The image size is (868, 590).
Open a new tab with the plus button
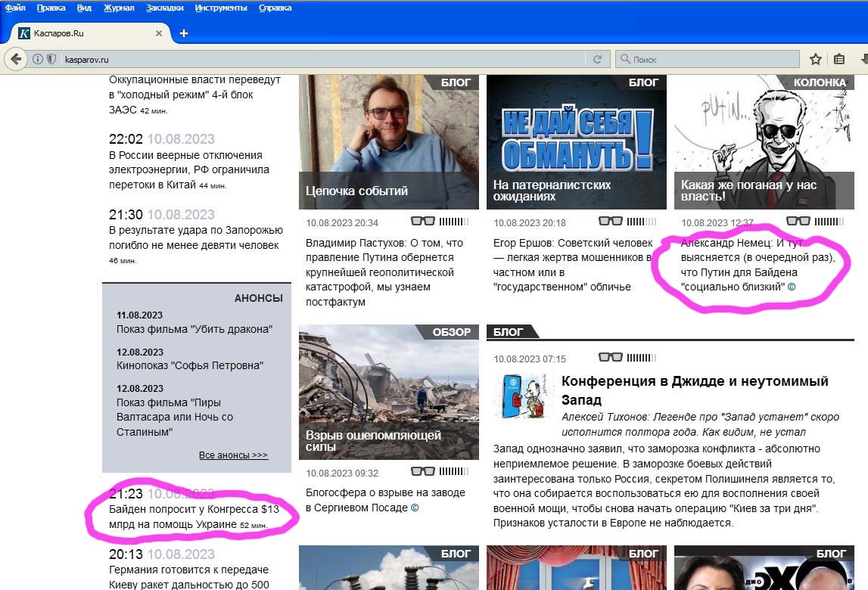click(184, 33)
